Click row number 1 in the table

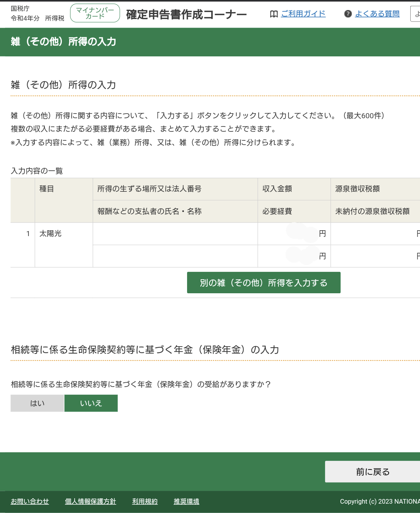pyautogui.click(x=28, y=234)
